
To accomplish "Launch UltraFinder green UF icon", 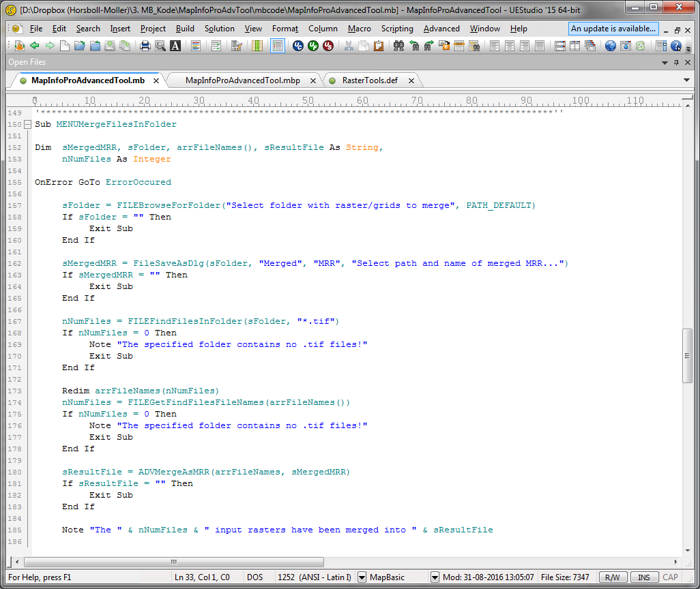I will [x=313, y=46].
